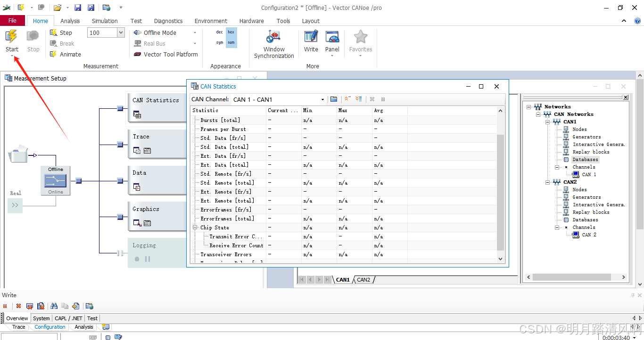Toggle hex number display
Viewport: 644px width, 340px height.
231,32
